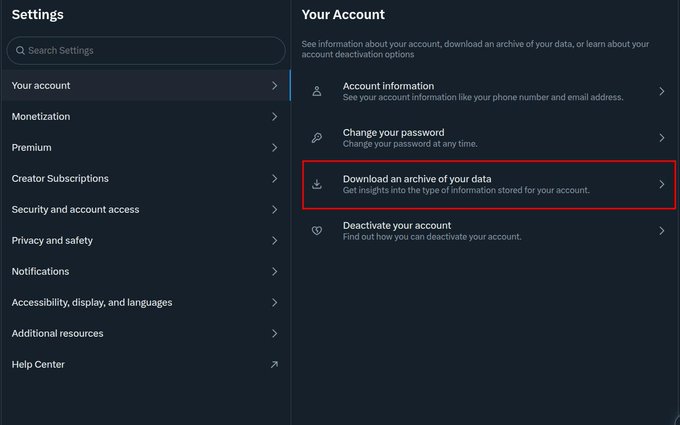680x425 pixels.
Task: Open Creator Subscriptions settings
Action: [145, 178]
